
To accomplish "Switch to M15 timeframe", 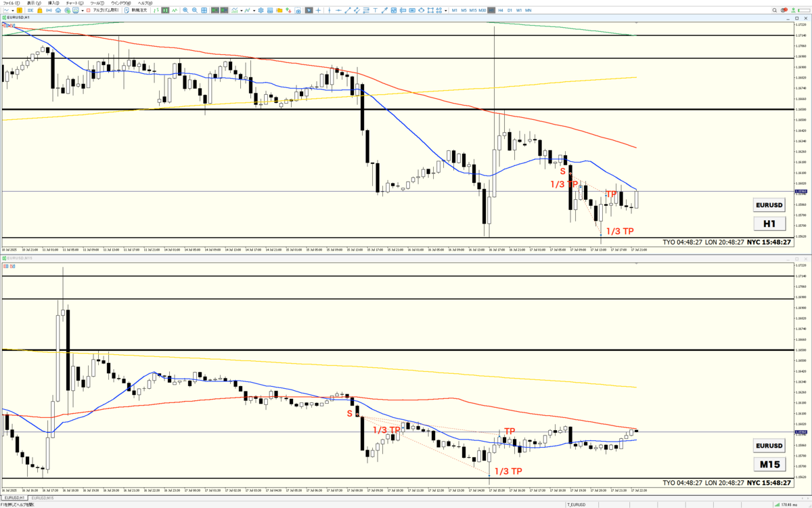I will [473, 10].
